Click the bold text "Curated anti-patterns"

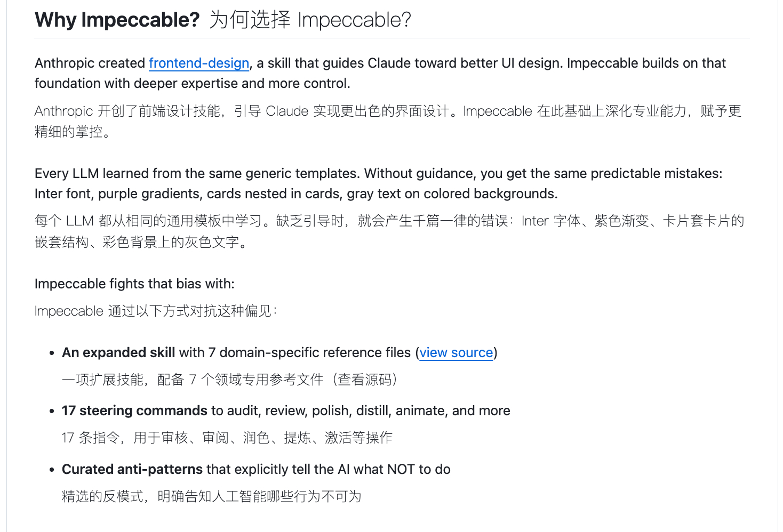click(x=132, y=470)
